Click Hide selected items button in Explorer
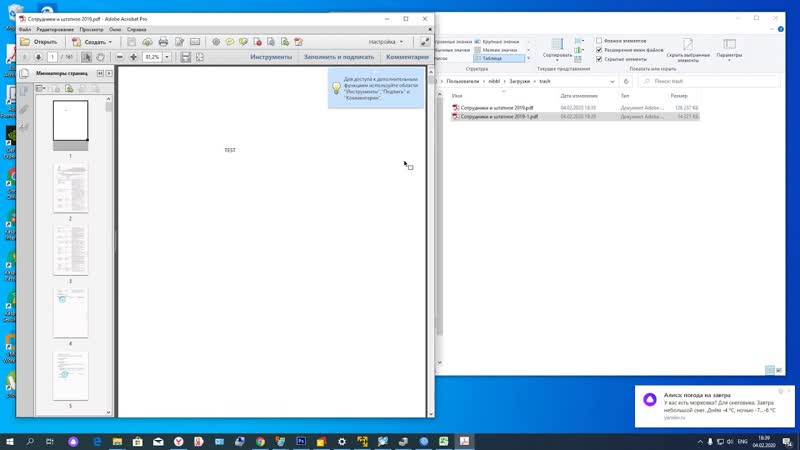This screenshot has height=450, width=800. click(x=688, y=49)
